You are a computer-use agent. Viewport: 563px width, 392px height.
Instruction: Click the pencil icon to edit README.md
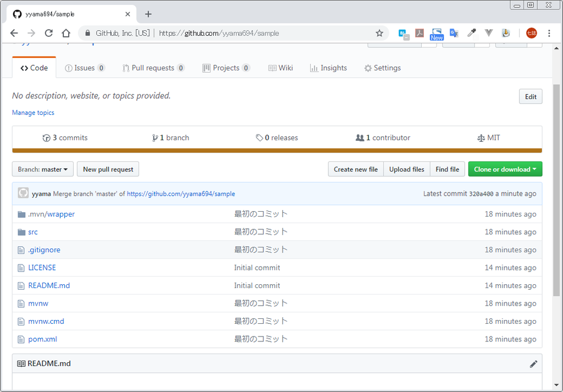[x=533, y=363]
